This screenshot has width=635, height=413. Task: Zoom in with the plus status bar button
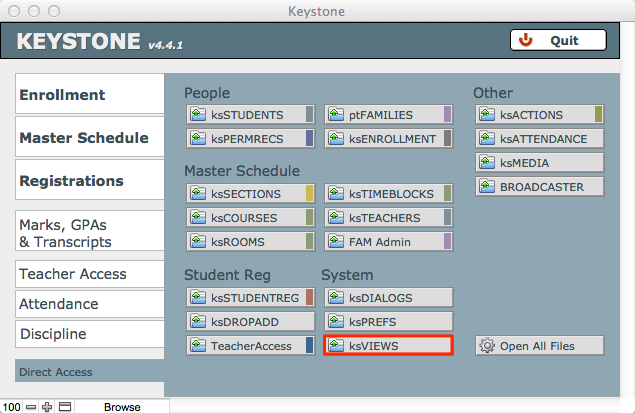click(x=46, y=407)
